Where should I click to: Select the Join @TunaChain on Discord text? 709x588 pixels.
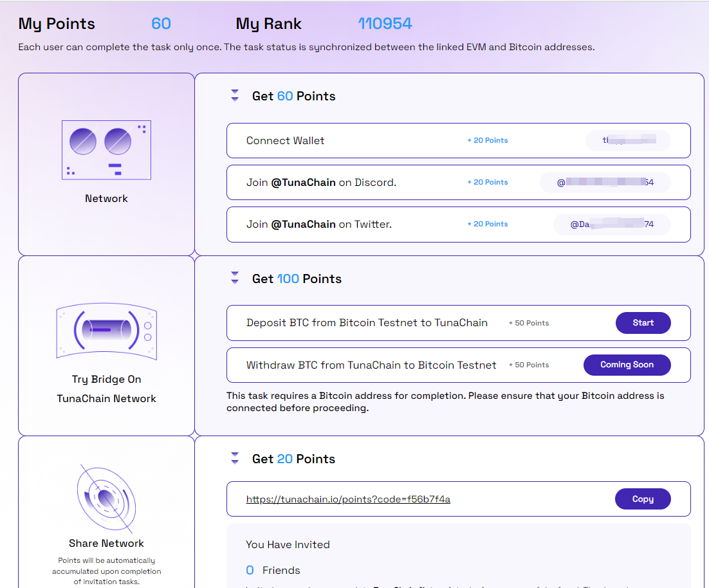321,182
